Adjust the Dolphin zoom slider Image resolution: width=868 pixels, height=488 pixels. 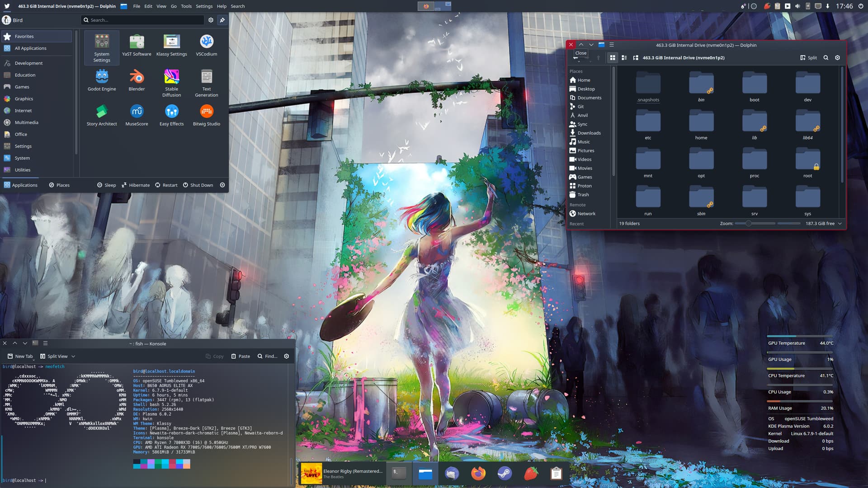[749, 224]
